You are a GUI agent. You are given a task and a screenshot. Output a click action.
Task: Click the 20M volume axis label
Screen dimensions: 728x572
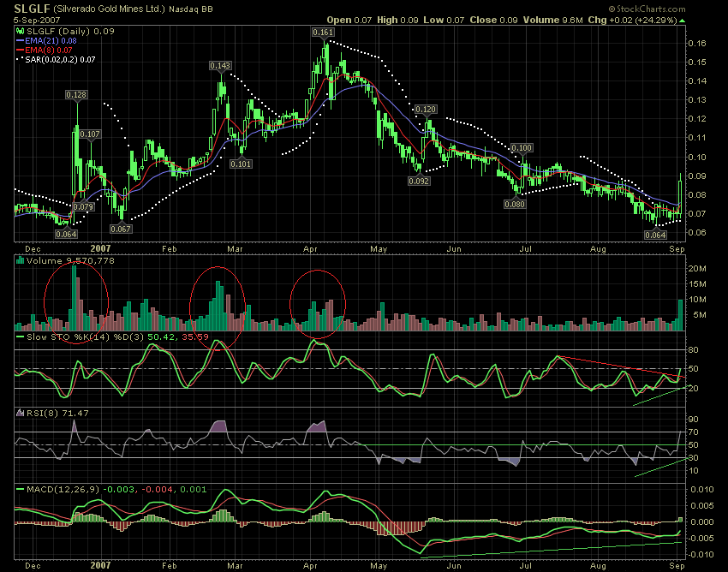[x=698, y=268]
